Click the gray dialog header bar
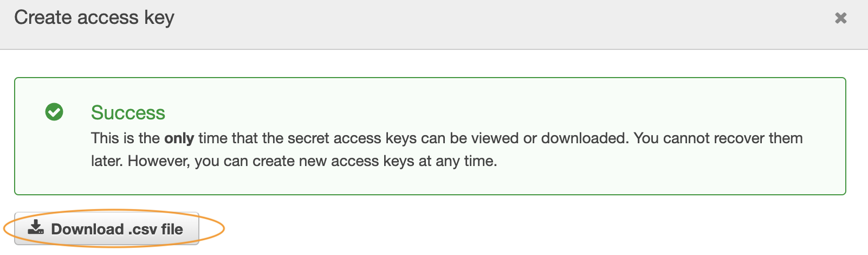Screen dimensions: 868x255 click(x=434, y=24)
